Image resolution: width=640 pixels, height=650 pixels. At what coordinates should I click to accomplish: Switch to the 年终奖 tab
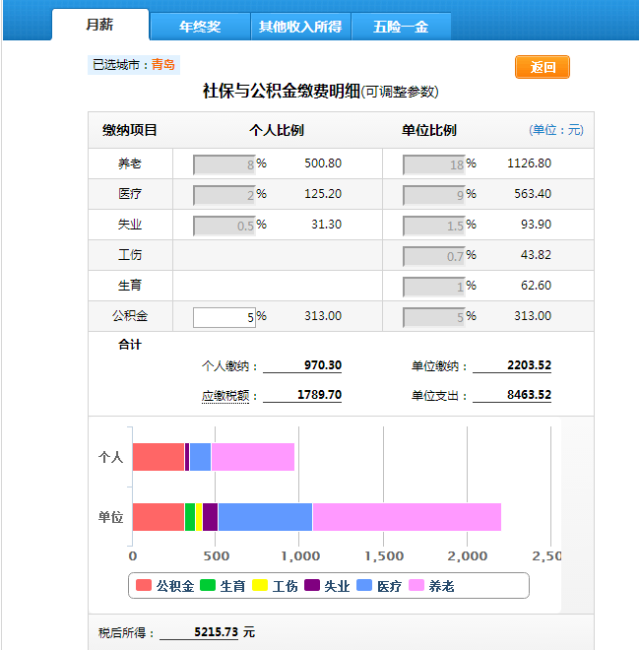pyautogui.click(x=200, y=26)
